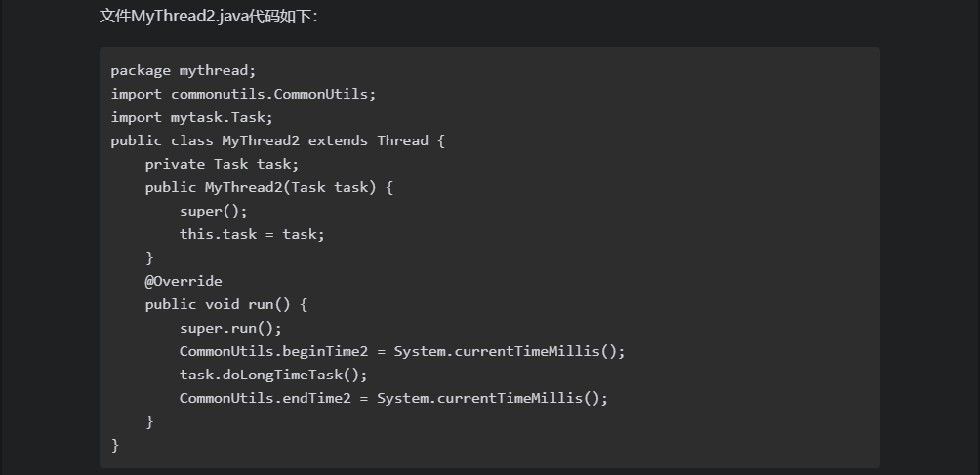The image size is (980, 475).
Task: Click the 'super();' call line
Action: point(214,211)
